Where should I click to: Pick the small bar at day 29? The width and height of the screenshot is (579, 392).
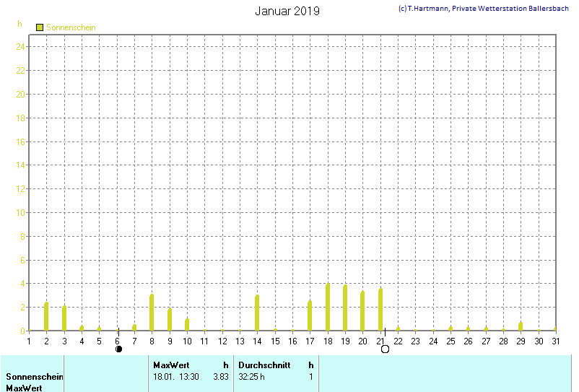click(x=521, y=326)
